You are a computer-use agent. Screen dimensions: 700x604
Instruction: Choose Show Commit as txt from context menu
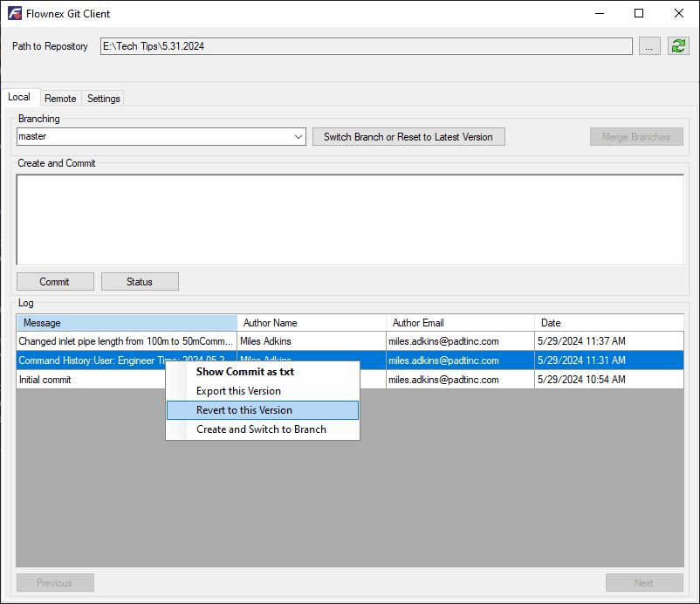pyautogui.click(x=263, y=372)
